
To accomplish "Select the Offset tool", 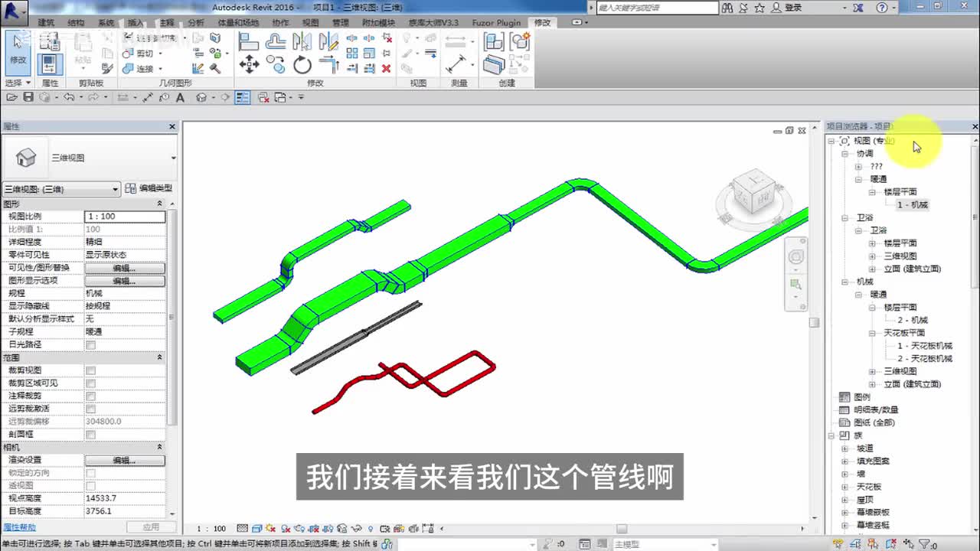I will point(276,41).
